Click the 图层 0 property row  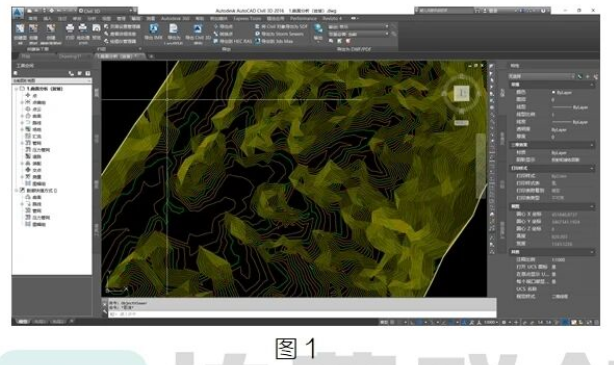click(x=553, y=100)
